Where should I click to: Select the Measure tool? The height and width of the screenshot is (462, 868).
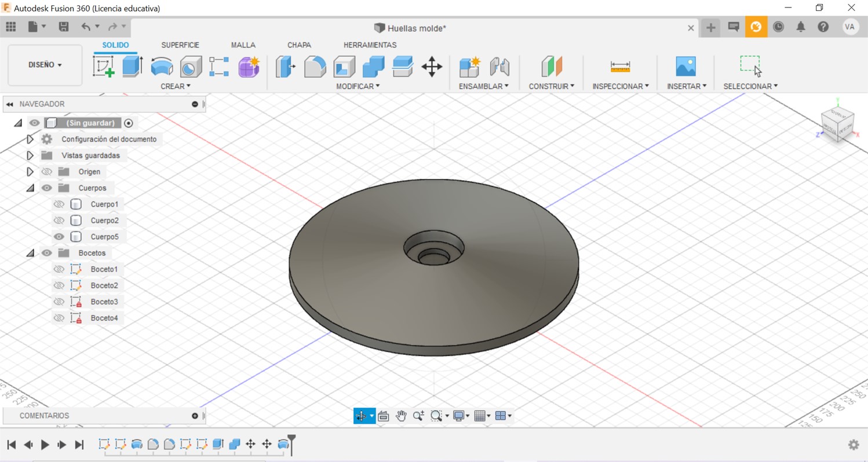coord(620,67)
